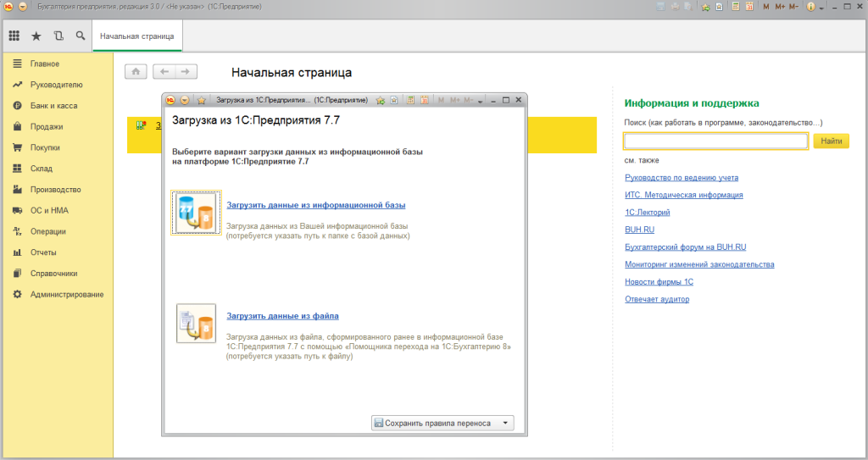
Task: Expand arrow next to info icon
Action: (821, 8)
